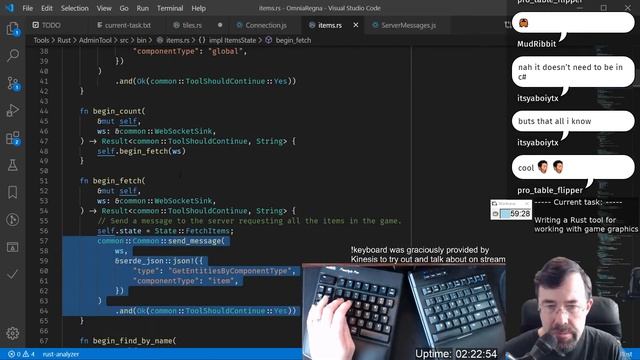The height and width of the screenshot is (360, 640).
Task: Open the View menu
Action: 104,8
